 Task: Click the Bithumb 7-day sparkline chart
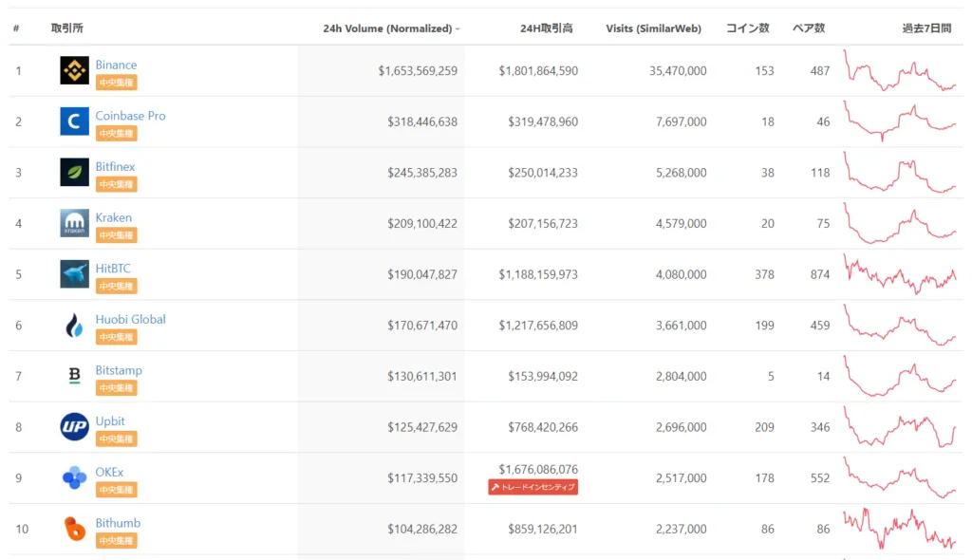pos(900,529)
